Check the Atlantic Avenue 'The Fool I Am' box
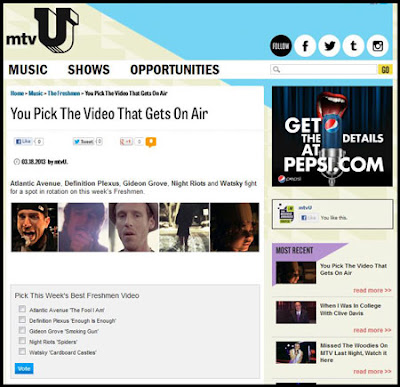400x387 pixels. [22, 309]
